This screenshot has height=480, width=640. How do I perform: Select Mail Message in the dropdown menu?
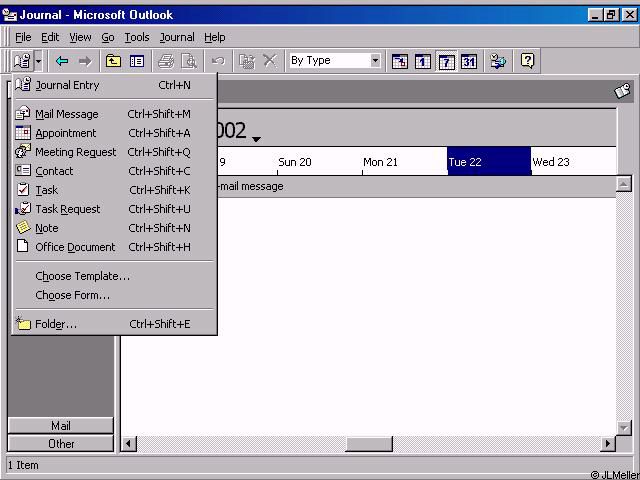point(114,114)
